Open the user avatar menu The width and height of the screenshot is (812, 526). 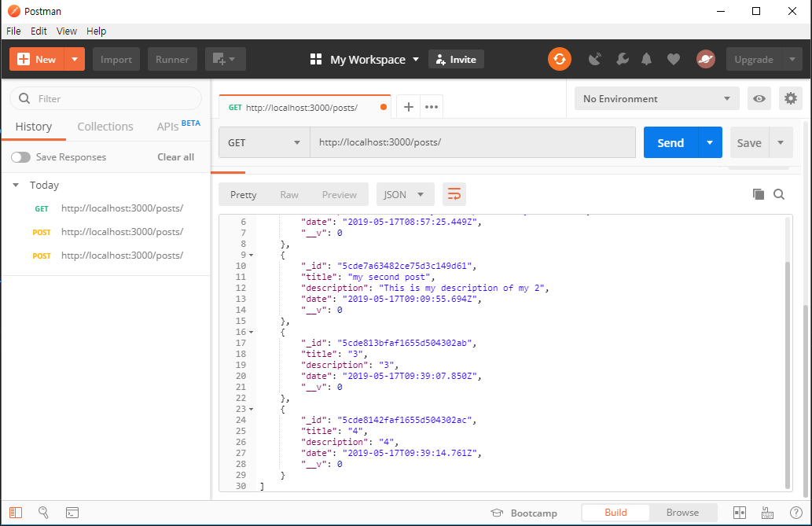tap(705, 59)
